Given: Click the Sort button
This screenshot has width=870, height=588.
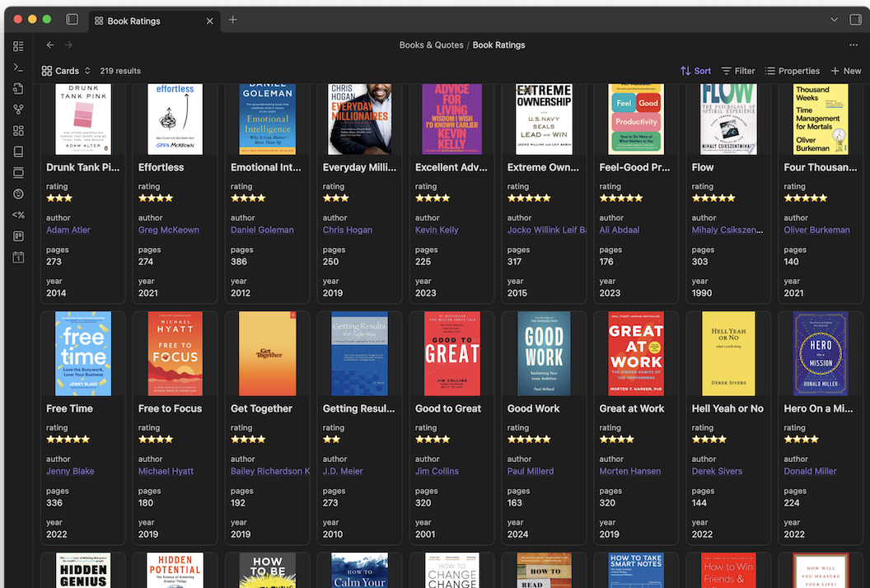Looking at the screenshot, I should tap(696, 71).
